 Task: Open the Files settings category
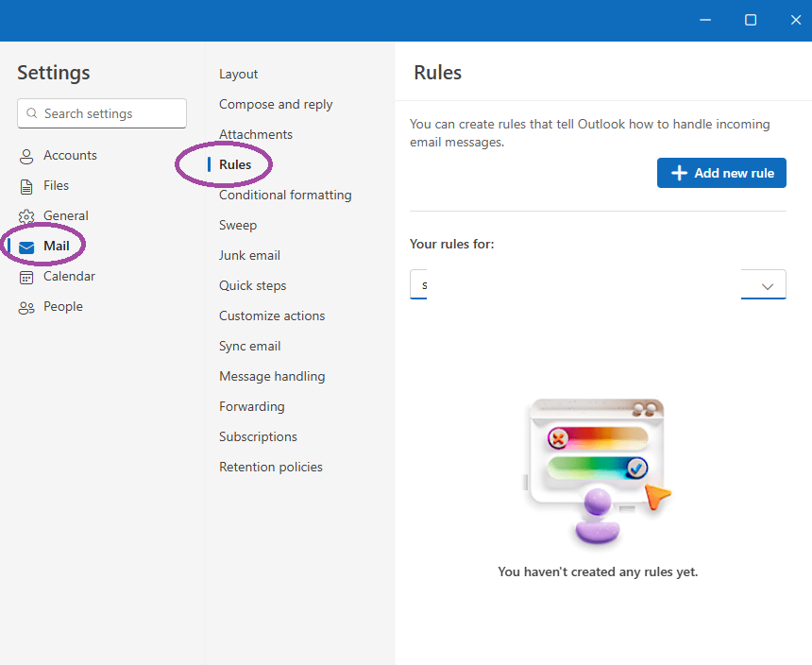[x=56, y=185]
